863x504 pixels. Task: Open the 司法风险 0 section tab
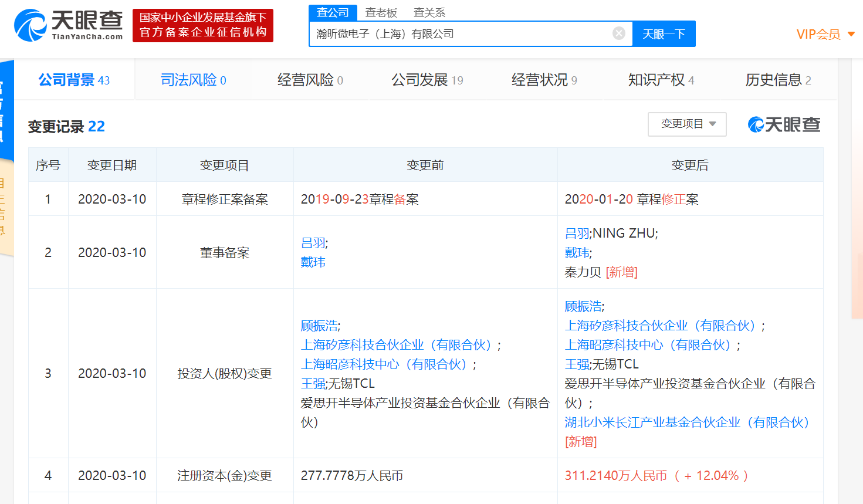[194, 80]
